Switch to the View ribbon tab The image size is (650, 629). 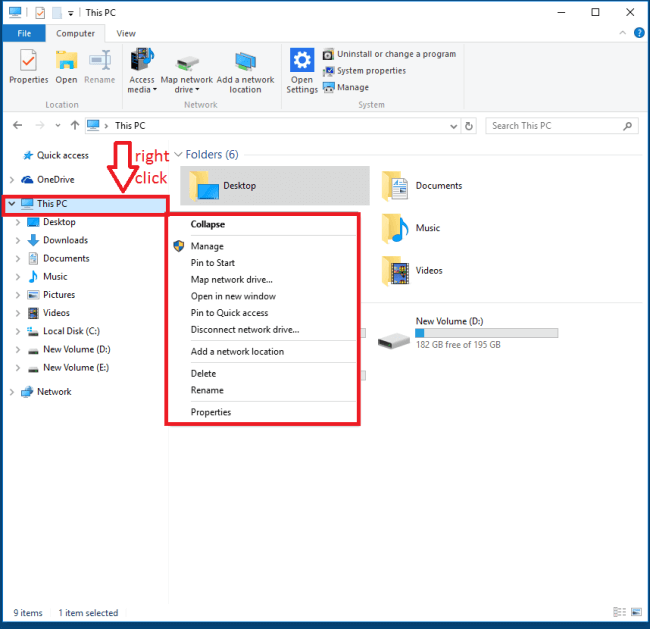pos(126,34)
